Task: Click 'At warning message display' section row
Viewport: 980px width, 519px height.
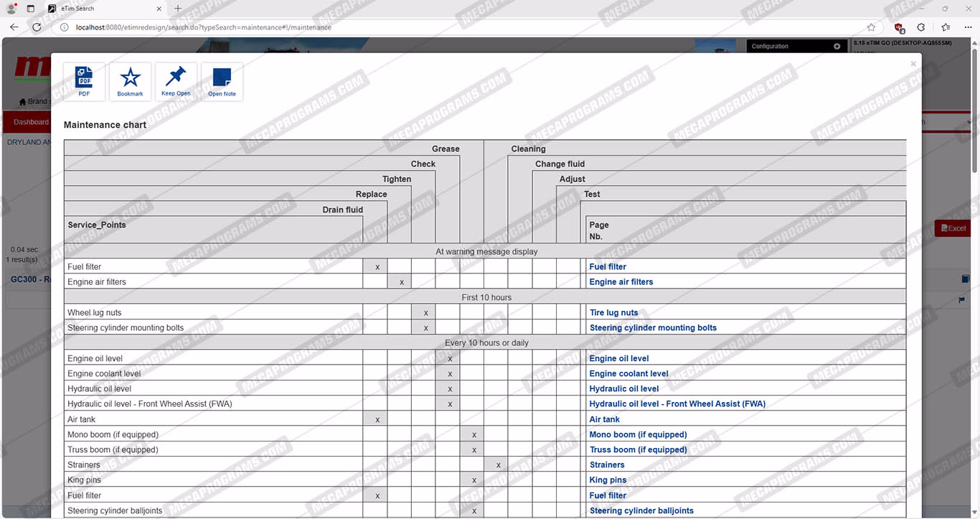Action: [x=485, y=252]
